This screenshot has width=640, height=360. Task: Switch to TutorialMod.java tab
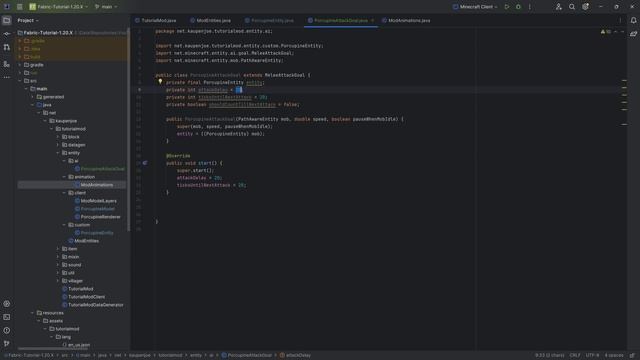[156, 20]
